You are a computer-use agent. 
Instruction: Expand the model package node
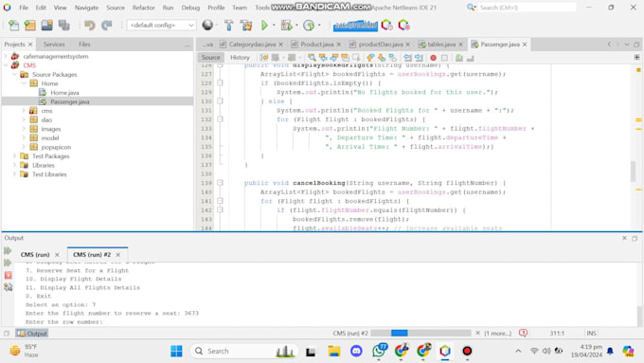24,137
